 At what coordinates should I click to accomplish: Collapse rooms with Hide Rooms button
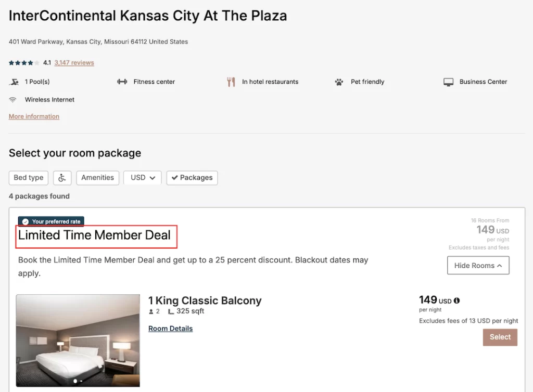(x=478, y=265)
